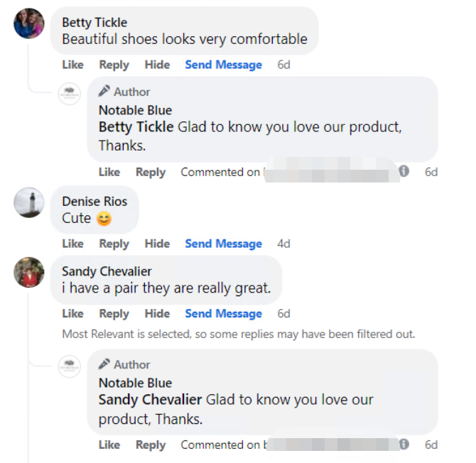Click Notable Blue logo beside Betty's reply

click(x=69, y=94)
